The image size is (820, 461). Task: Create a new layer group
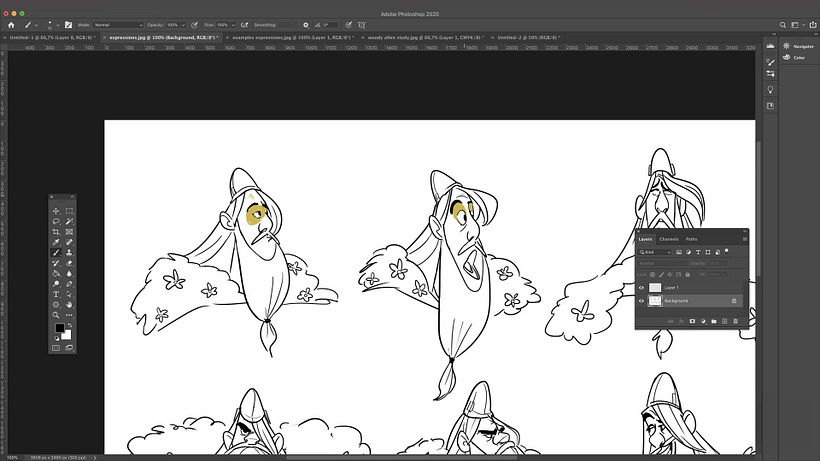[714, 321]
